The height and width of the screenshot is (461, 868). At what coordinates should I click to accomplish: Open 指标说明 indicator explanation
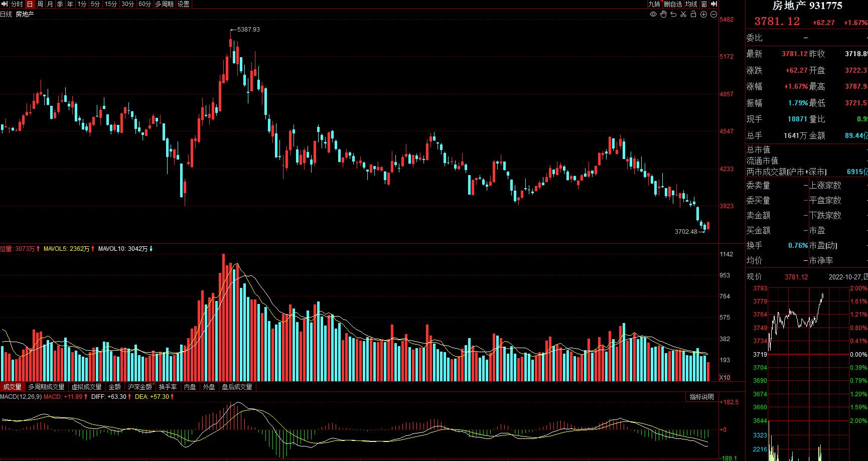tap(701, 397)
